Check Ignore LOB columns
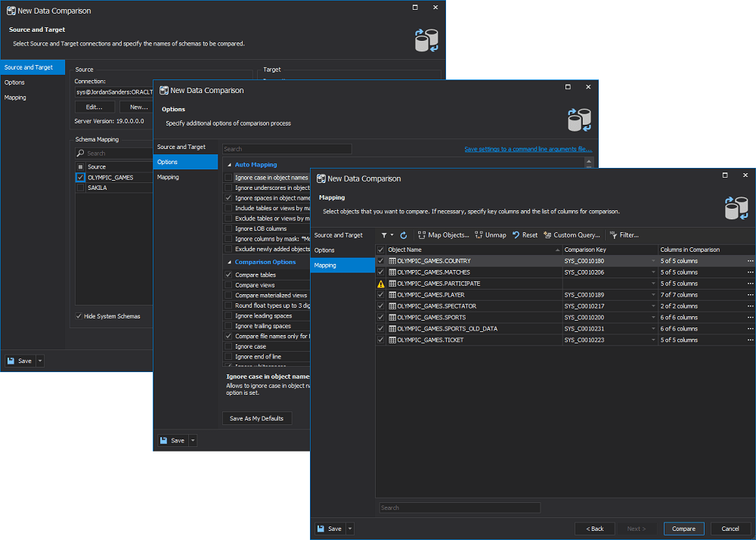Viewport: 756px width, 540px height. point(229,228)
